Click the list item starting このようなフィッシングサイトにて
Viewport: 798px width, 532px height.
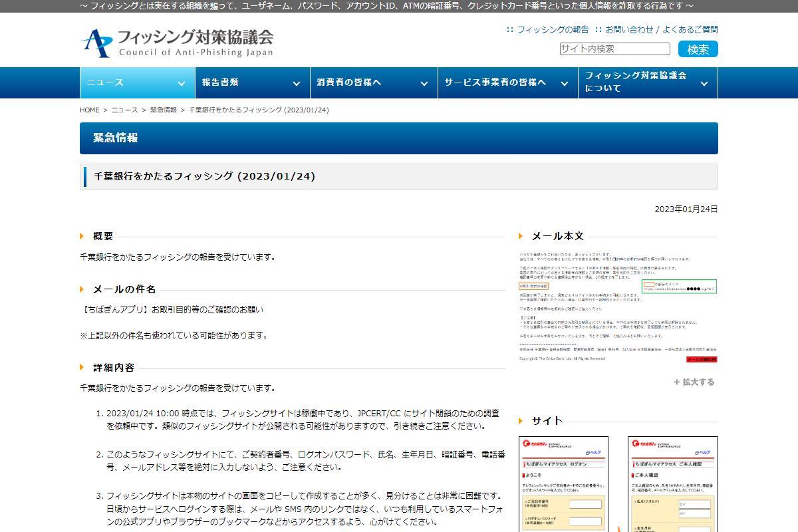point(306,461)
